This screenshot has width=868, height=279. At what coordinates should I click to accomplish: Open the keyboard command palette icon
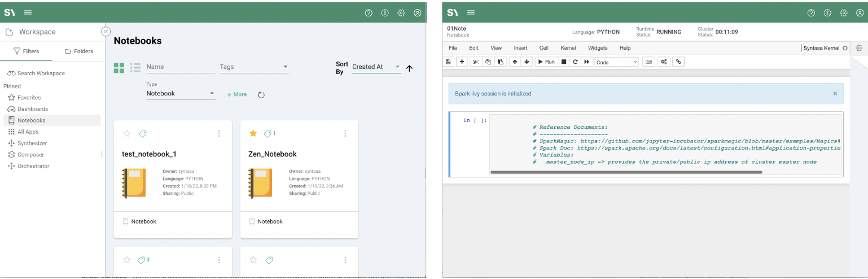point(648,62)
